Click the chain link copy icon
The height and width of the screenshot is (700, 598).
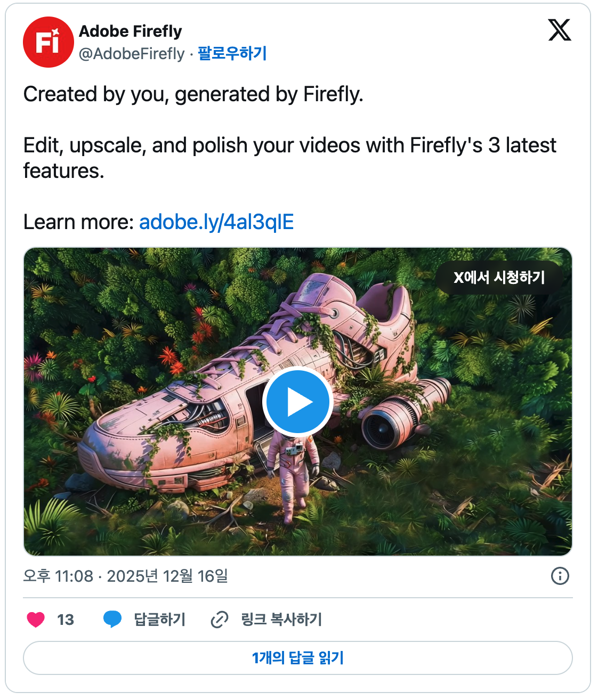click(220, 620)
